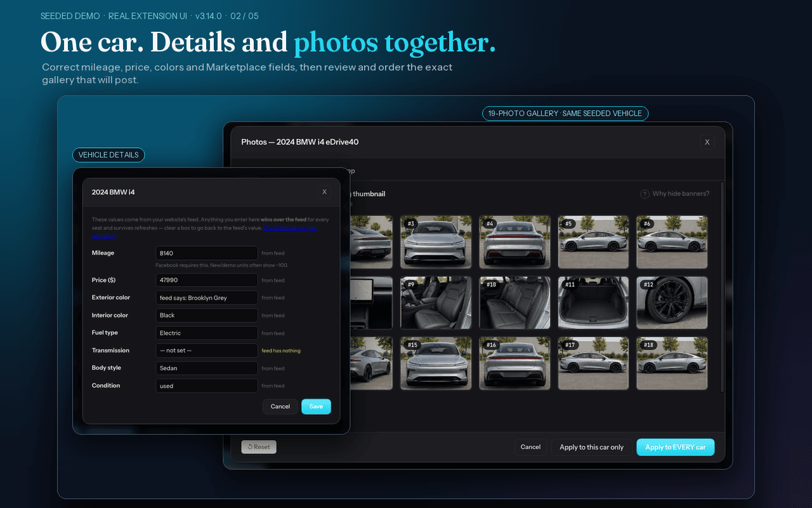This screenshot has height=508, width=812.
Task: Click 'from feed' label beside Mileage
Action: [x=273, y=253]
